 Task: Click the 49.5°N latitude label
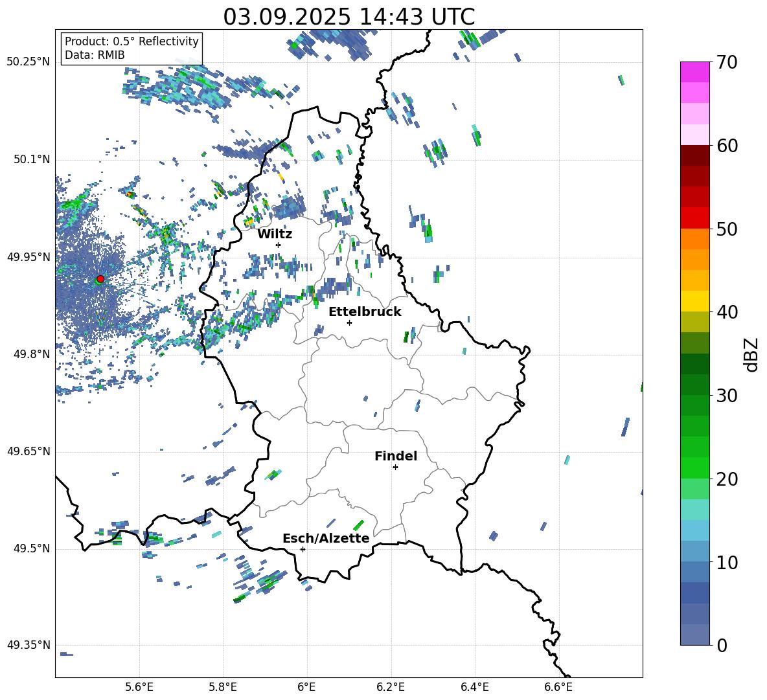point(31,548)
